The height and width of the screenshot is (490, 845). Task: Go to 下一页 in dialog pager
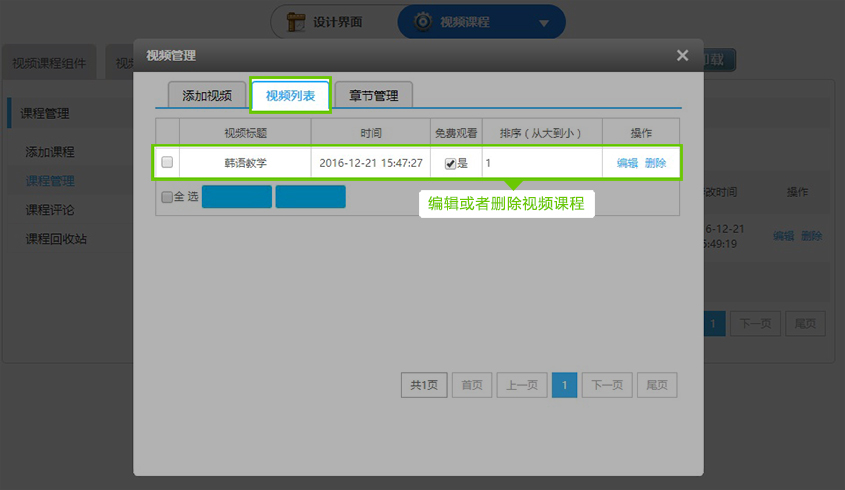[x=607, y=385]
